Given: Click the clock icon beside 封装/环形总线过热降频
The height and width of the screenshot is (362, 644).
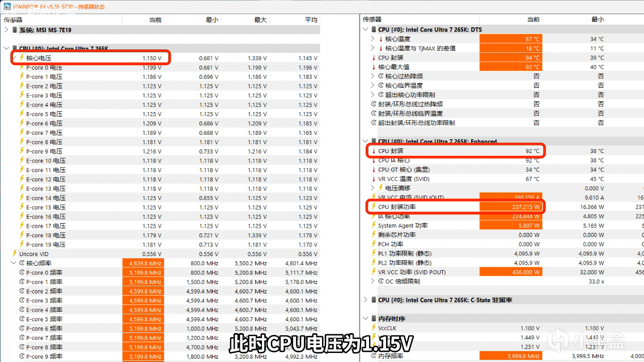Looking at the screenshot, I should tap(374, 104).
